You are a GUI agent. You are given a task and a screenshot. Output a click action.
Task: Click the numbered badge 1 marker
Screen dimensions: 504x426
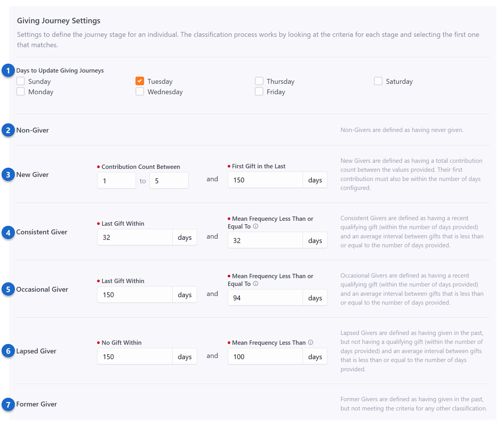[x=8, y=70]
